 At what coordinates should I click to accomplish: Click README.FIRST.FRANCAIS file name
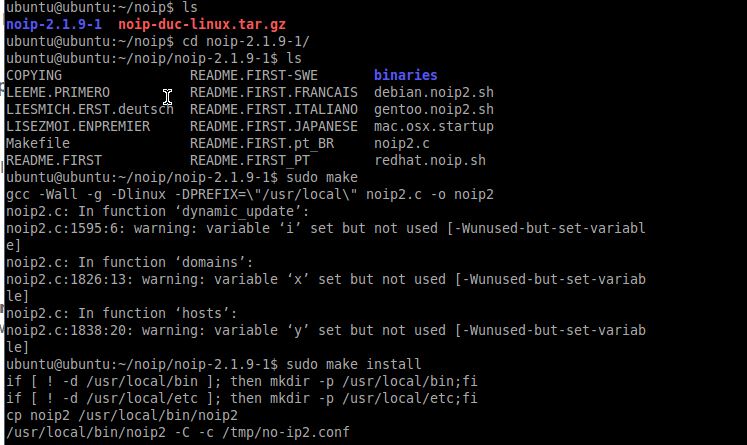(x=274, y=92)
